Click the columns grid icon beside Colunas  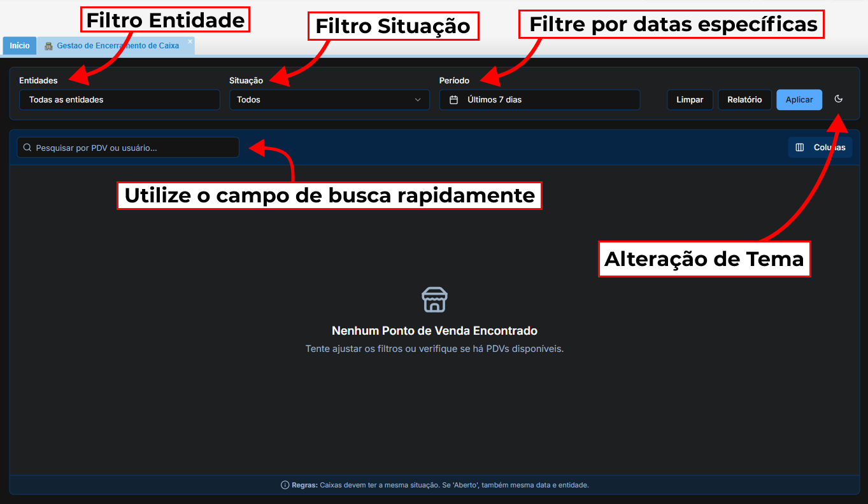pos(800,148)
